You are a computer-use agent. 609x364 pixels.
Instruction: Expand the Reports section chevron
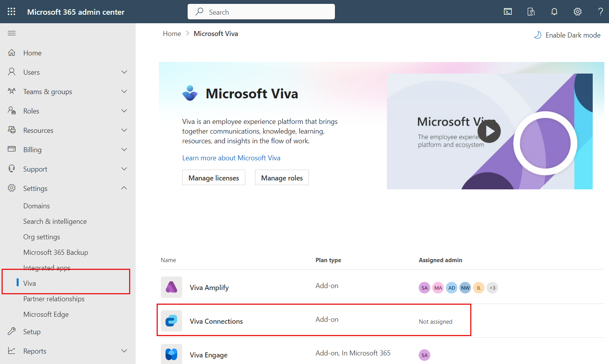124,351
